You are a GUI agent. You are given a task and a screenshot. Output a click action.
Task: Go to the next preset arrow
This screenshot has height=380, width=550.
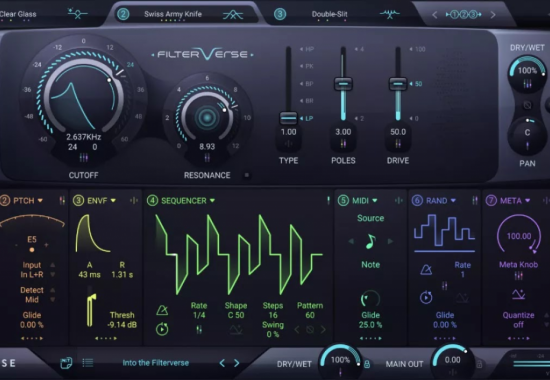[x=236, y=363]
